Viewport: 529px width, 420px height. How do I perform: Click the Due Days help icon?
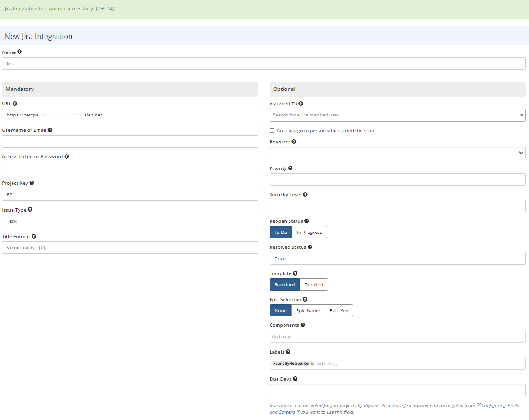295,379
